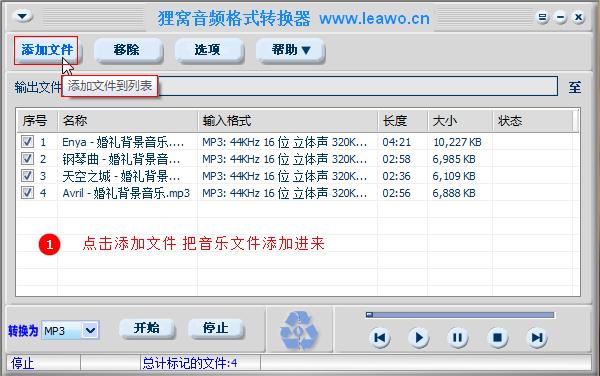
Task: Stop audio playback with square button
Action: (x=497, y=338)
